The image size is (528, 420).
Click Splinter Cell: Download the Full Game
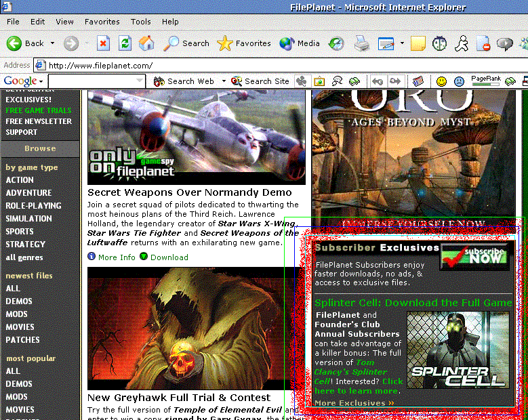coord(413,303)
